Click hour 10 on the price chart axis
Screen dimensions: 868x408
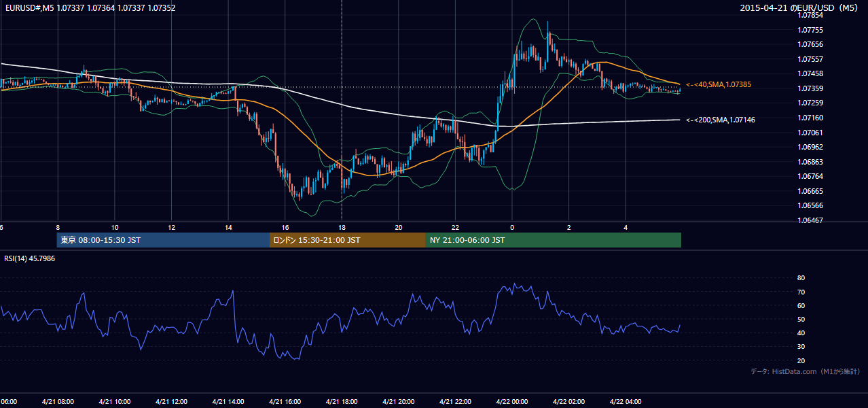[x=115, y=227]
